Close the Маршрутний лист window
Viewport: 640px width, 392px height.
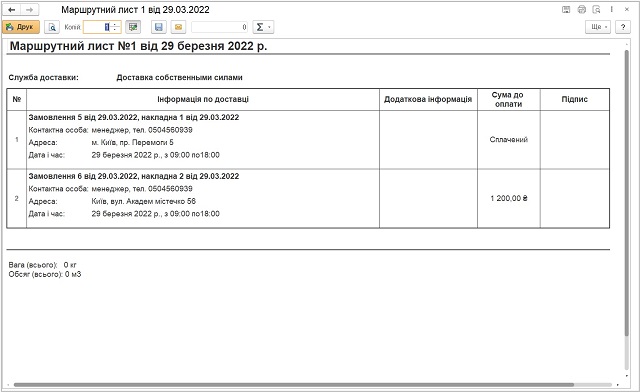tap(627, 9)
